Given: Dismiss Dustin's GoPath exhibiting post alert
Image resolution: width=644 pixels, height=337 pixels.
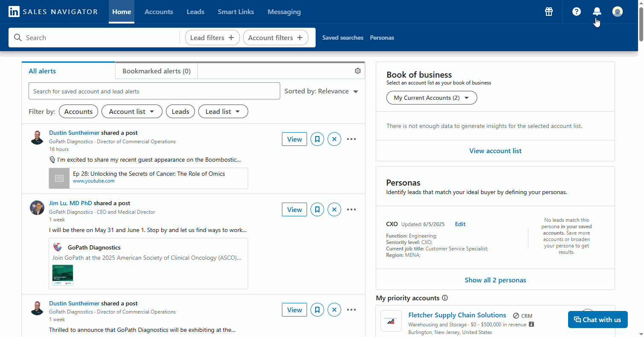Looking at the screenshot, I should pos(334,310).
